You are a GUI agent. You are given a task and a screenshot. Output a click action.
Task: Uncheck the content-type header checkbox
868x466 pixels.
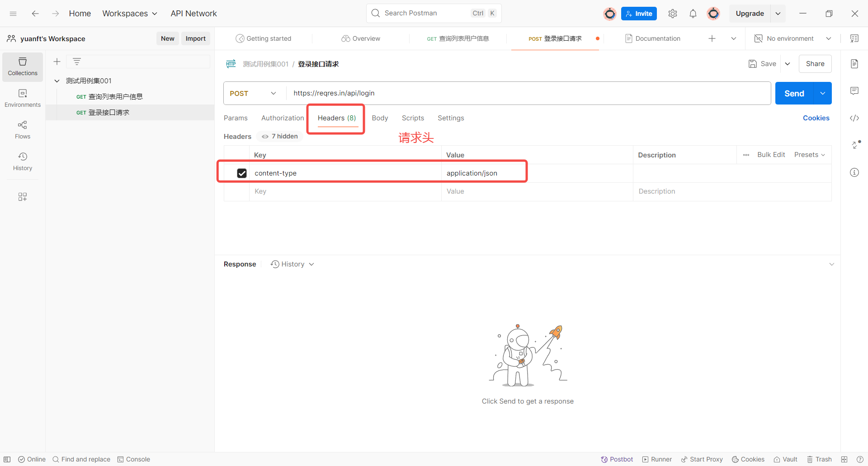242,173
